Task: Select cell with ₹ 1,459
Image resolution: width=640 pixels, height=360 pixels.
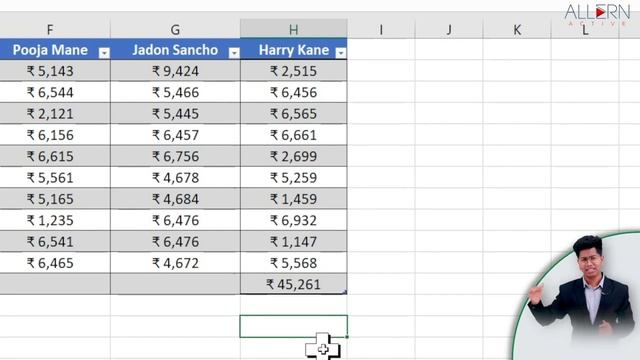Action: [x=293, y=199]
